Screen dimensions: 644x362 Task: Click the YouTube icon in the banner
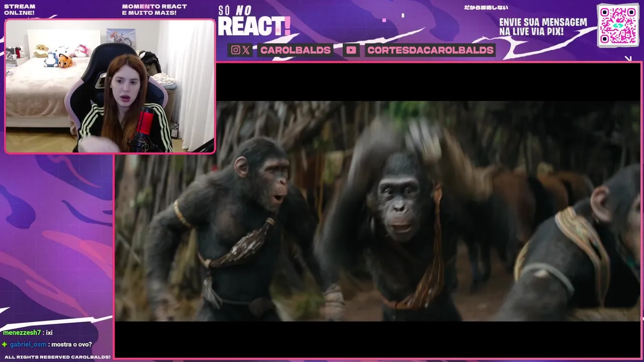(x=351, y=50)
